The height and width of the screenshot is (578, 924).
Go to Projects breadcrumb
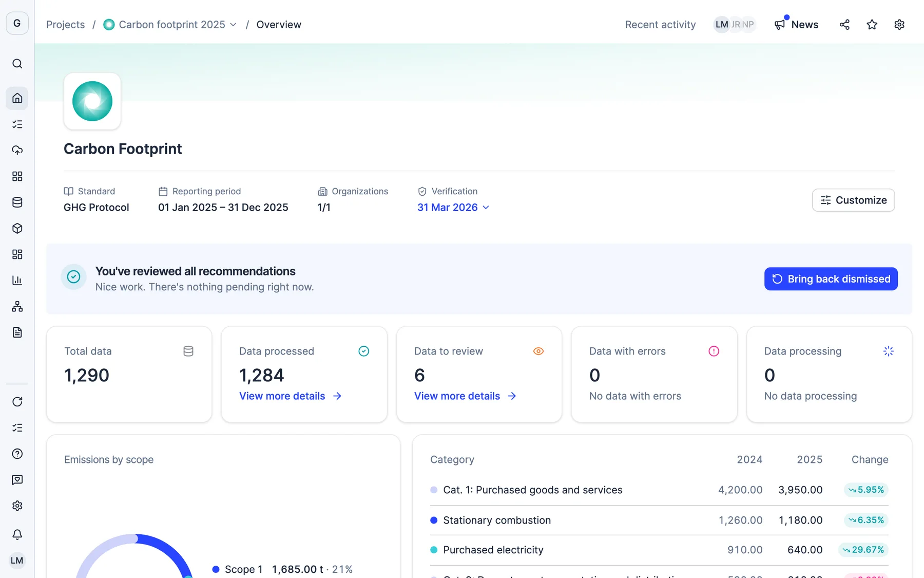[x=65, y=25]
